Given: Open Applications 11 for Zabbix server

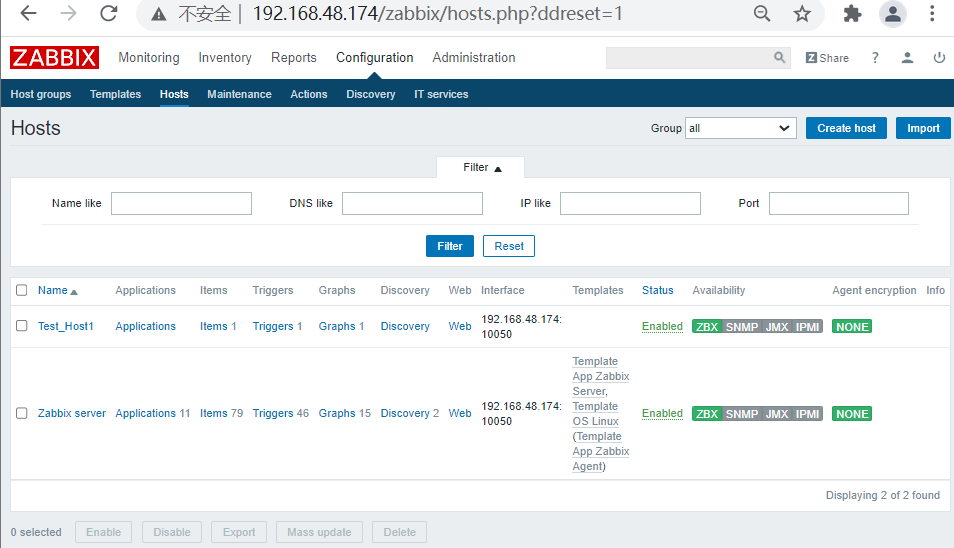Looking at the screenshot, I should (145, 413).
